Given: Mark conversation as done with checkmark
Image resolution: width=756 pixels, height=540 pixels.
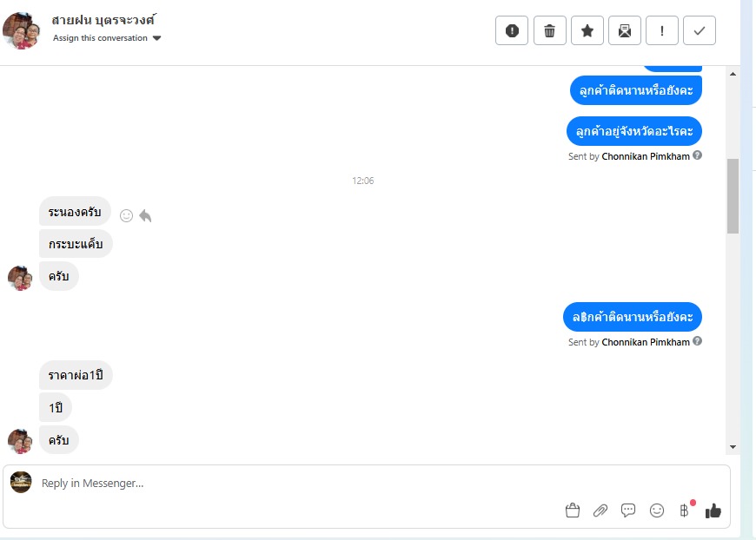Looking at the screenshot, I should pos(700,31).
